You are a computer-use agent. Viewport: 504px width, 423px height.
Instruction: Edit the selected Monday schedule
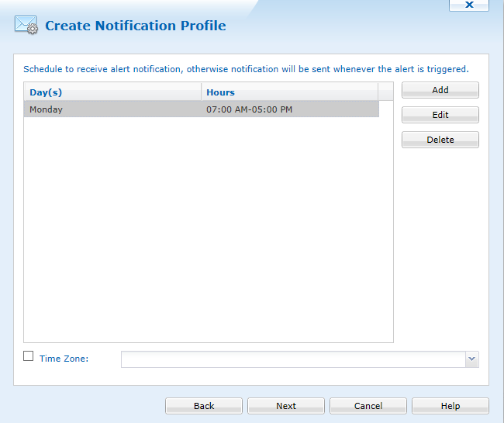click(440, 115)
